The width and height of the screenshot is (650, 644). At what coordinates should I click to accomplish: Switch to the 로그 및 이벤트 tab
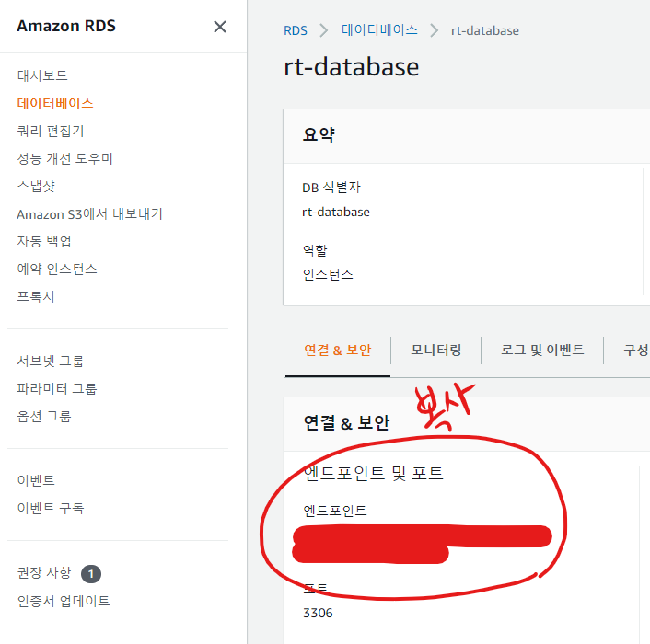click(542, 351)
